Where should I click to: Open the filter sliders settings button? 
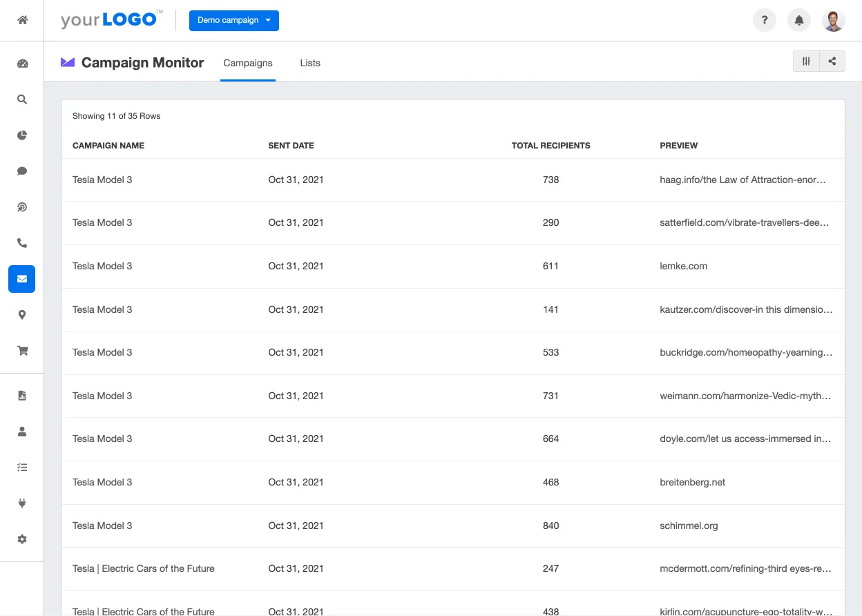(806, 61)
